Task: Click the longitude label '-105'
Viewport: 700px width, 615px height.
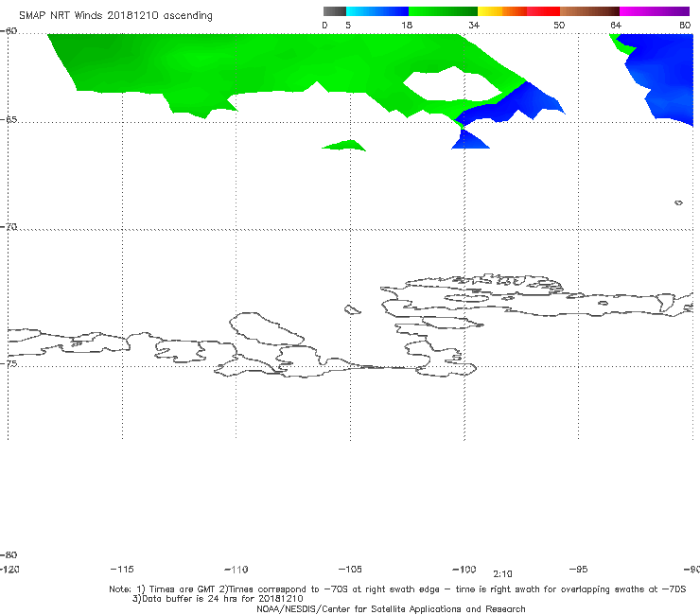Action: pyautogui.click(x=350, y=569)
